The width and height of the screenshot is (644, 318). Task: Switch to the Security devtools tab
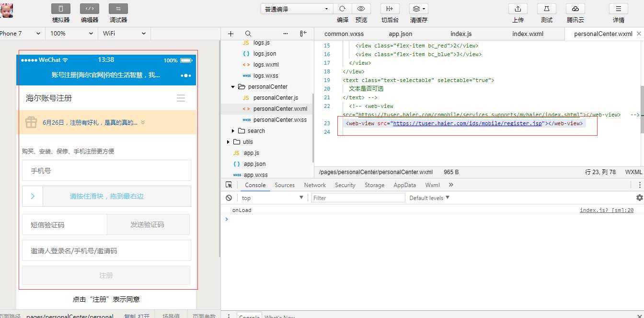[x=345, y=185]
